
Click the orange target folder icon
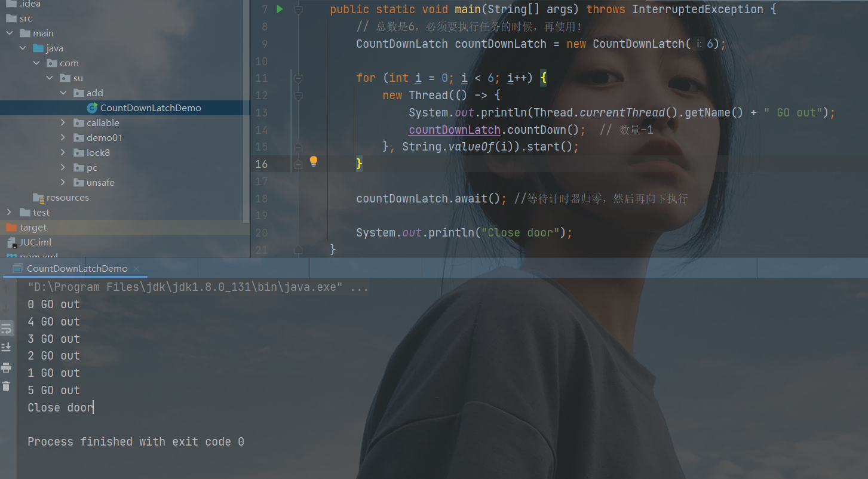(11, 228)
